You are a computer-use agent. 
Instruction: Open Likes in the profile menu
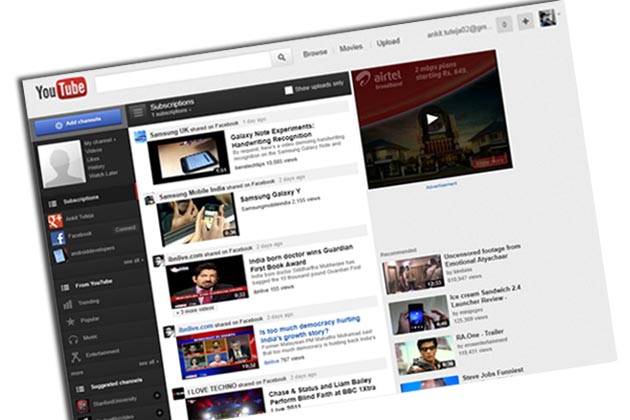(x=93, y=159)
